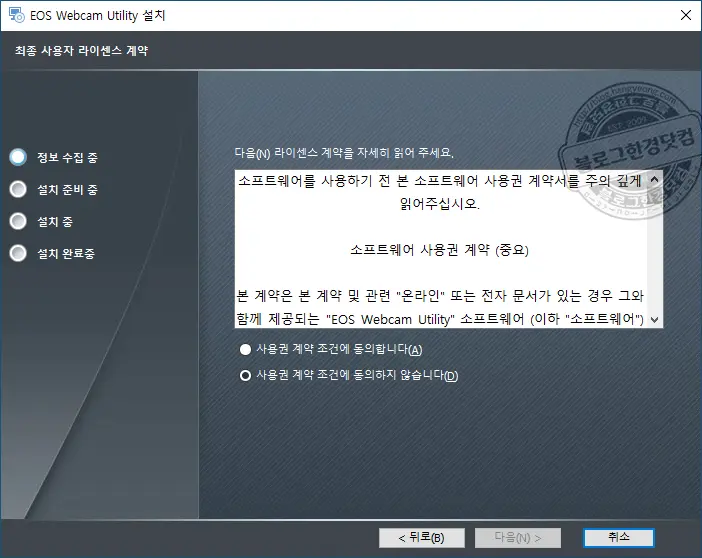702x558 pixels.
Task: Select the do not agree (D) radio option
Action: pos(245,375)
